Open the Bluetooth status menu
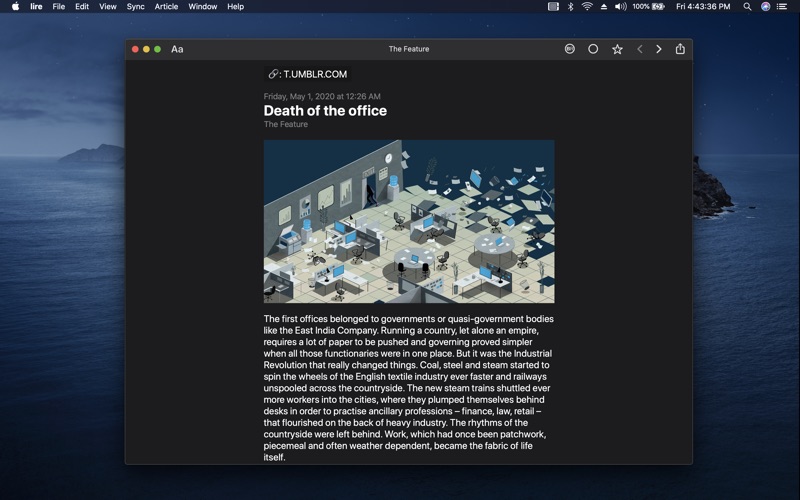 pyautogui.click(x=570, y=7)
